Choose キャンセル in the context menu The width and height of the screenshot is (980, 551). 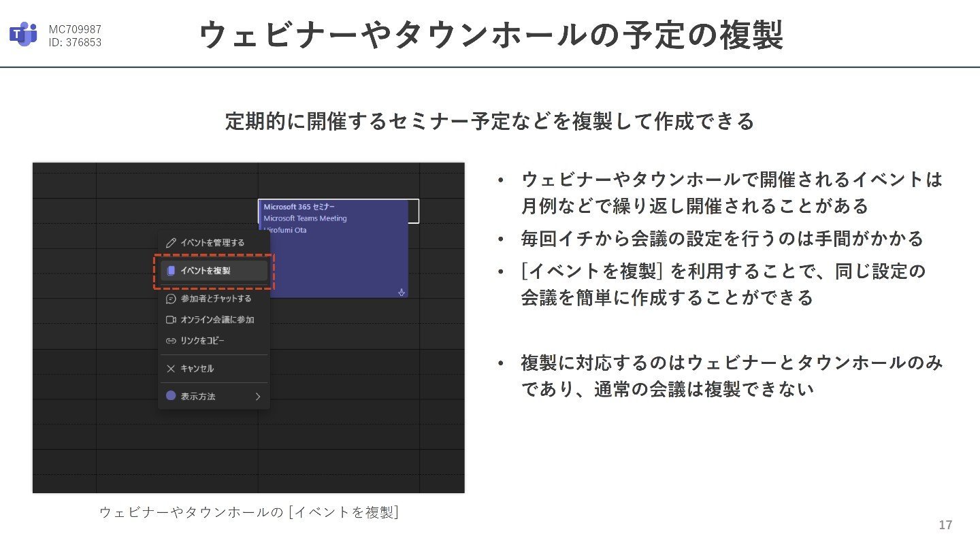click(214, 369)
